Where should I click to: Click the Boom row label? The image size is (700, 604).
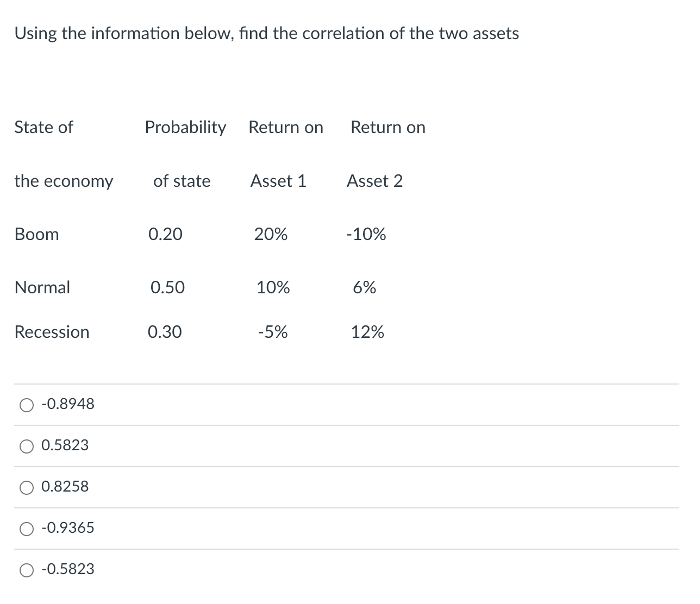[x=37, y=235]
